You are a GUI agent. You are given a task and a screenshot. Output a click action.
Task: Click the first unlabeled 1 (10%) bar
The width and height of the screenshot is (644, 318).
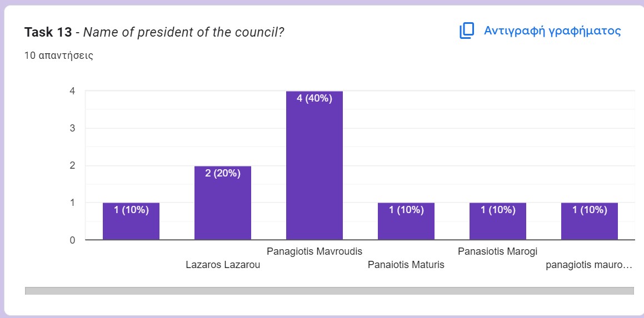(x=131, y=222)
